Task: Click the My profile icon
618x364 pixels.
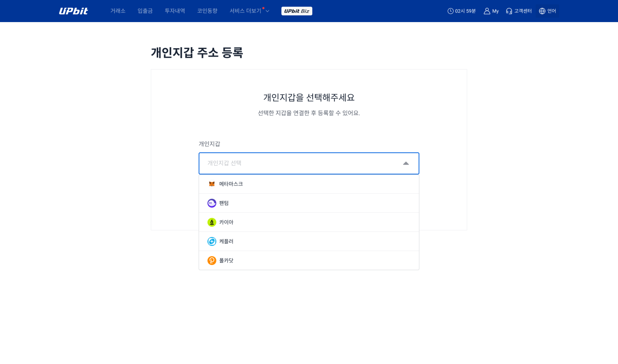Action: point(487,11)
